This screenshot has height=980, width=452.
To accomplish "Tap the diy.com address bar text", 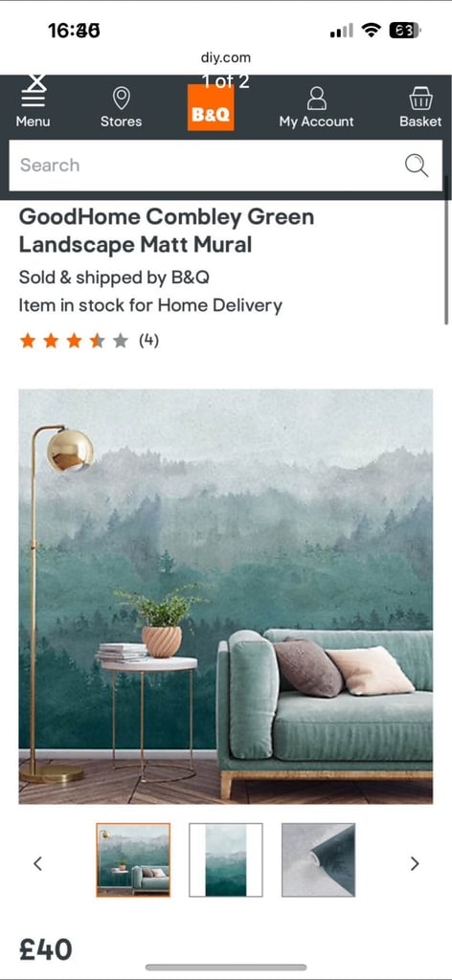I will pos(226,58).
